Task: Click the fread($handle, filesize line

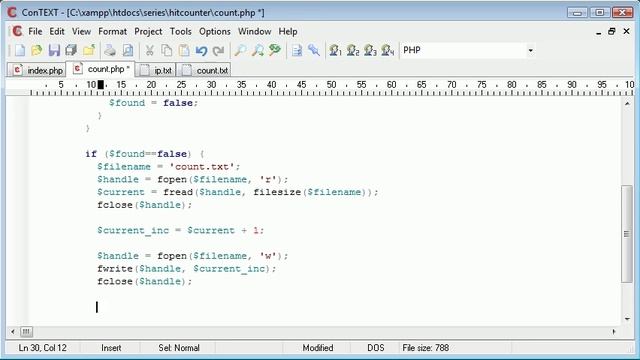Action: click(x=238, y=192)
